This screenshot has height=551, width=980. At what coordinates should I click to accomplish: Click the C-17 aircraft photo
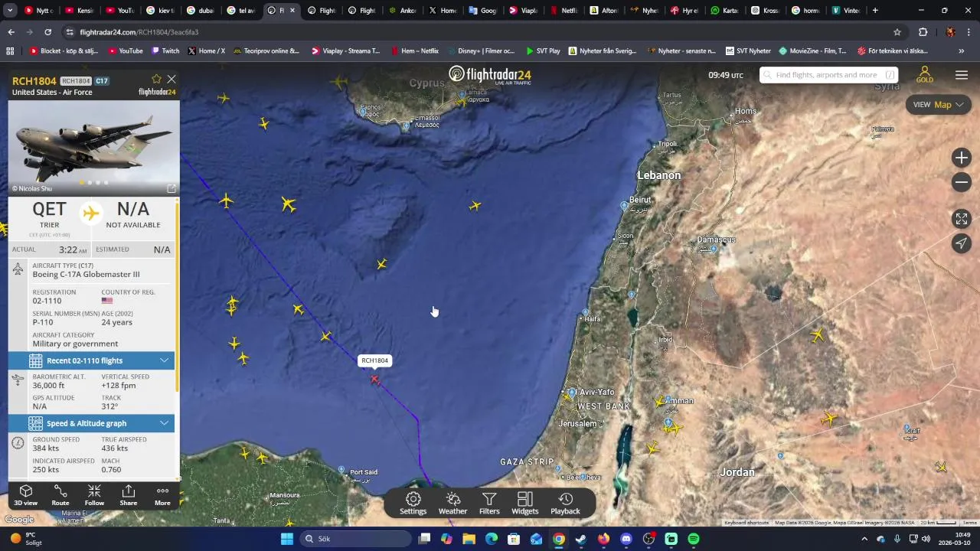(x=94, y=148)
